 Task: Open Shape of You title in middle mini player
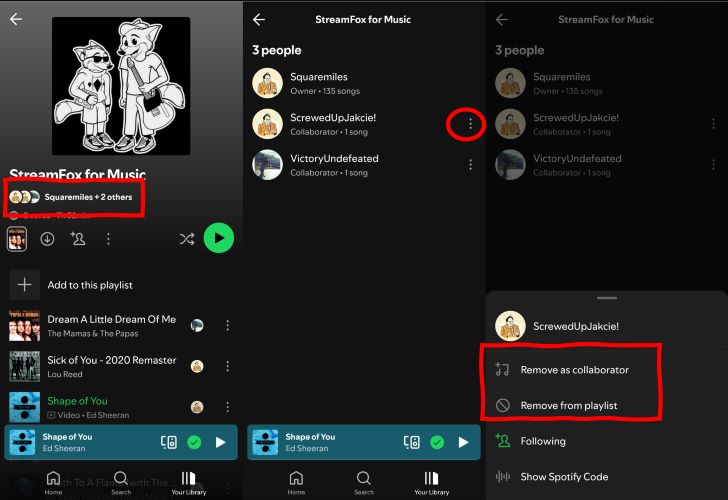[310, 437]
